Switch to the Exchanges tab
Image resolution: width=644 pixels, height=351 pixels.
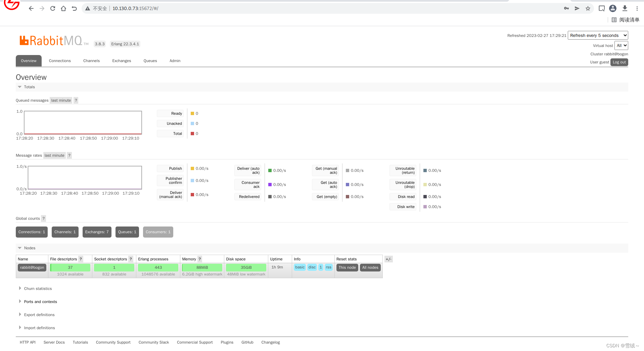point(122,61)
